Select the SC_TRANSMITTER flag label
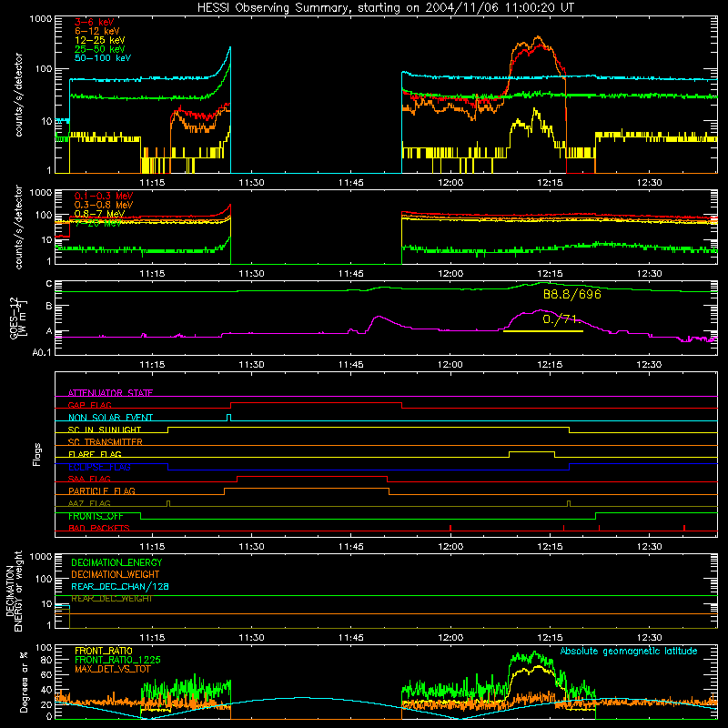The height and width of the screenshot is (728, 728). coord(106,441)
